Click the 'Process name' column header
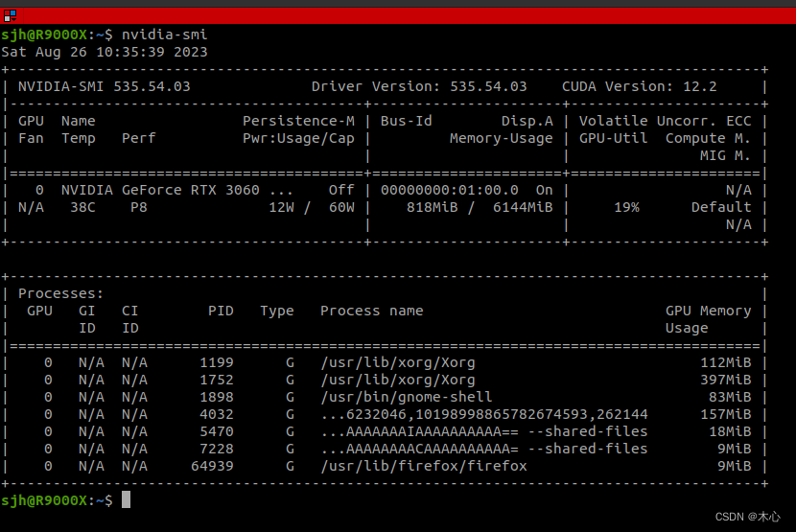This screenshot has height=532, width=796. click(x=371, y=312)
